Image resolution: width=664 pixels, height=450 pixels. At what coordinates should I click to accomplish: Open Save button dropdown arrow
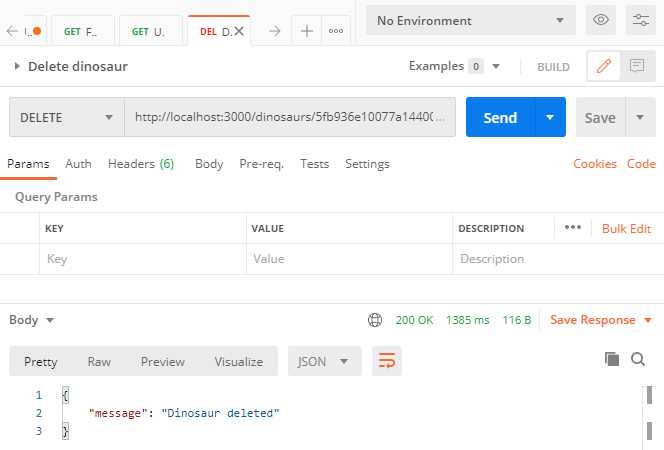[640, 117]
